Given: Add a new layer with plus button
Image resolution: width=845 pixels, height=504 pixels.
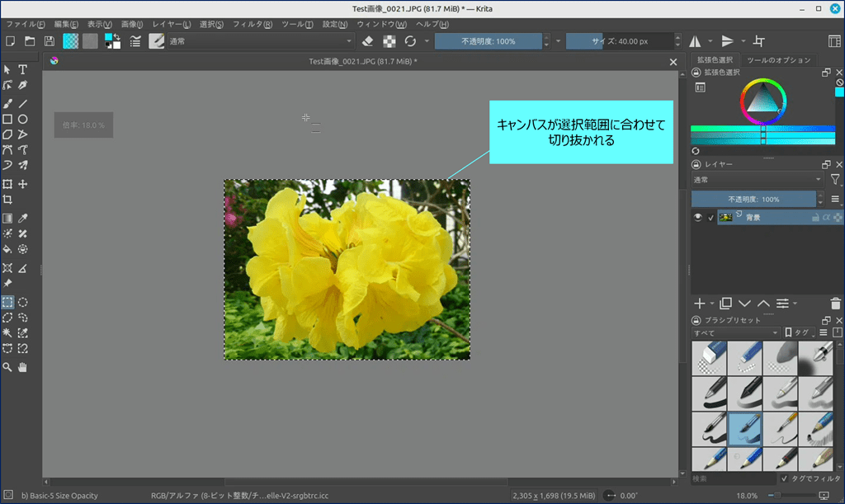Looking at the screenshot, I should click(699, 304).
